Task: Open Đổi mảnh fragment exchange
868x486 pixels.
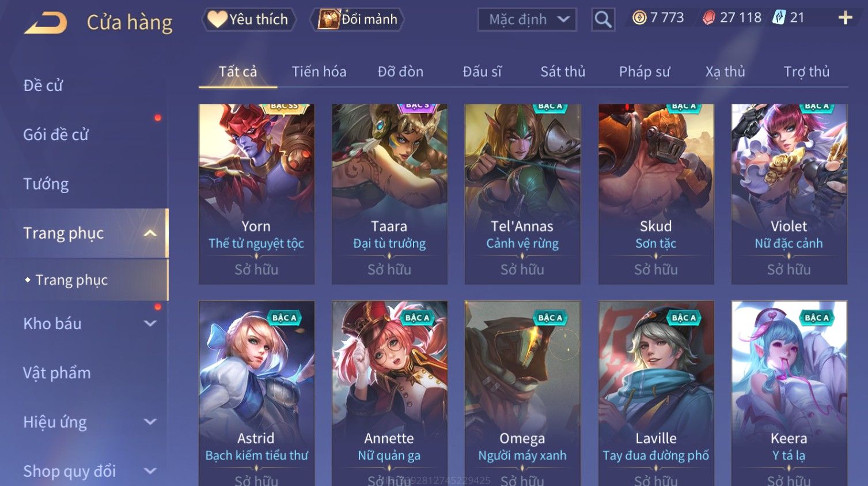Action: pyautogui.click(x=358, y=20)
